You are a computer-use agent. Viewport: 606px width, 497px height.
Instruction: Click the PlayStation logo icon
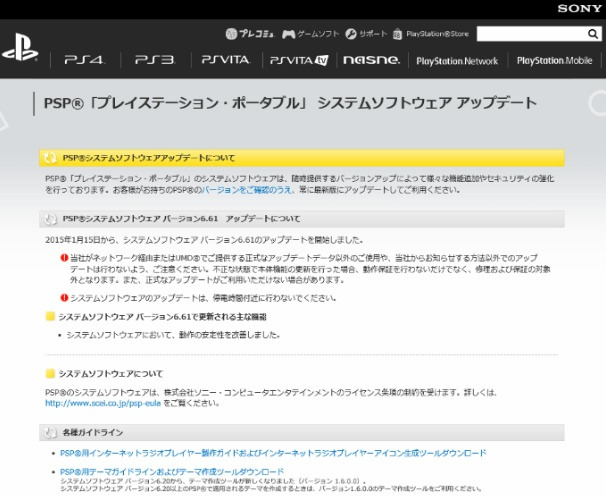(20, 47)
